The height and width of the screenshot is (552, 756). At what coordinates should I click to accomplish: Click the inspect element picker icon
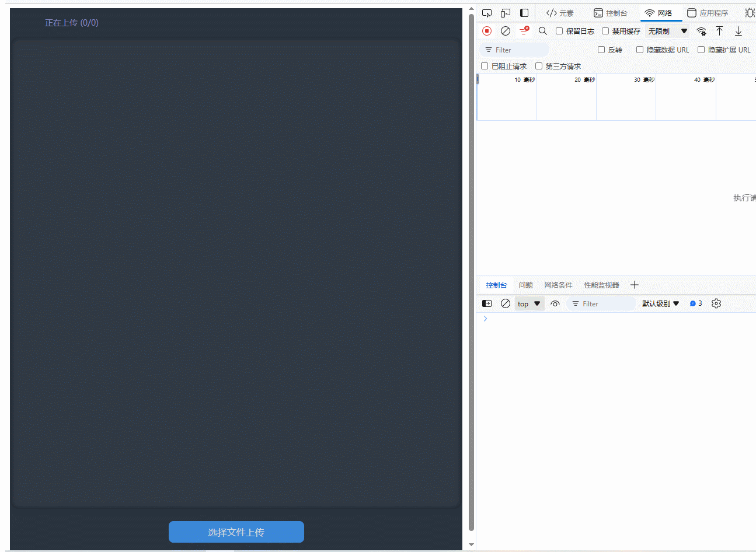click(487, 13)
